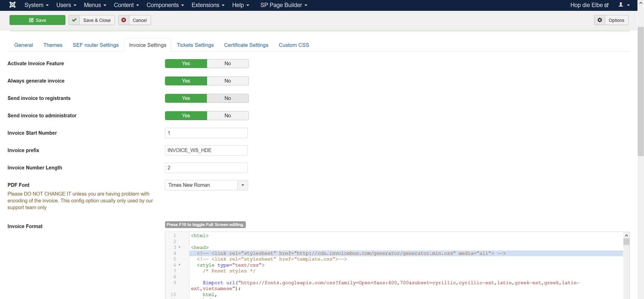Disable Send invoice to registrants
The height and width of the screenshot is (299, 644).
[x=228, y=98]
